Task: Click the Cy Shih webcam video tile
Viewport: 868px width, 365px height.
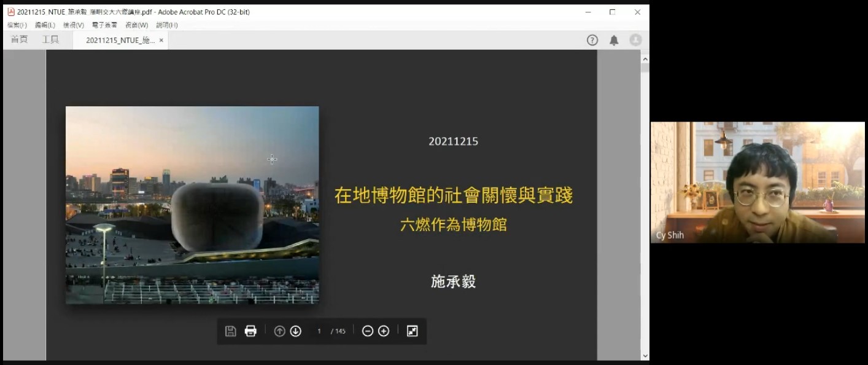Action: coord(758,182)
